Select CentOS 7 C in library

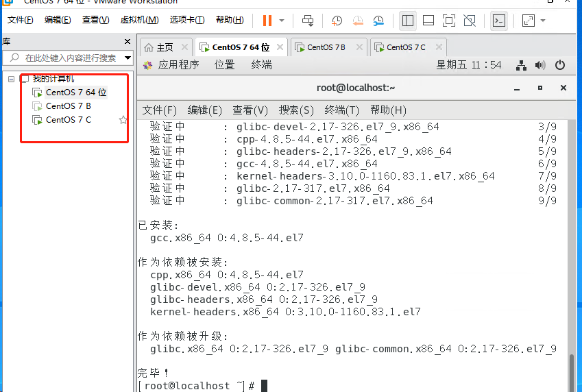point(69,120)
